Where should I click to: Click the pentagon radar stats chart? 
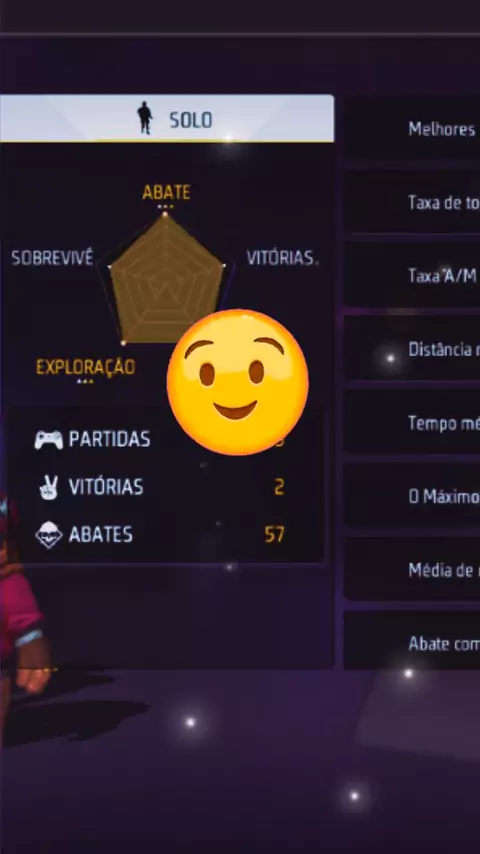tap(166, 279)
